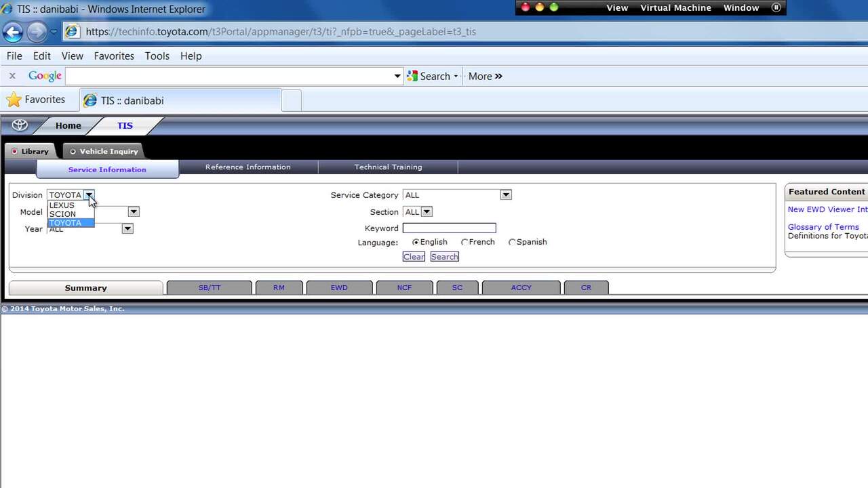Click the Keyword text field
The height and width of the screenshot is (488, 868).
click(x=450, y=228)
